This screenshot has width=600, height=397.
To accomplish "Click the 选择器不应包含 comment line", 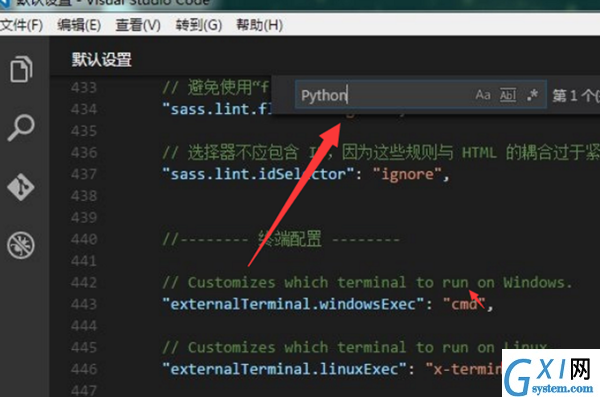I will [381, 153].
